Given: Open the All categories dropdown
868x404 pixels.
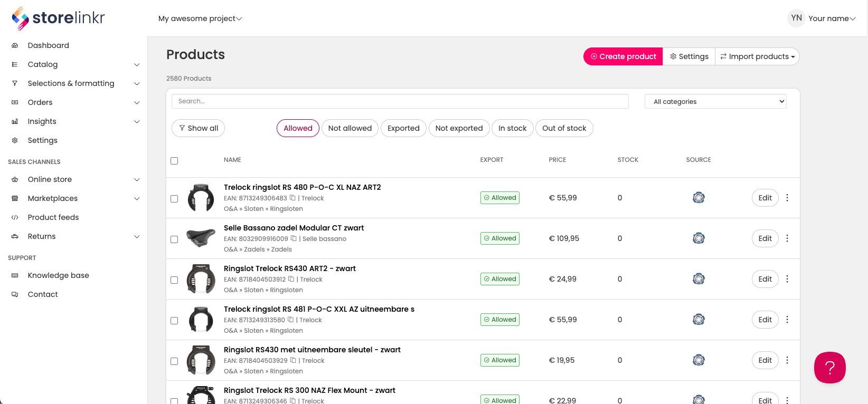Looking at the screenshot, I should coord(715,101).
